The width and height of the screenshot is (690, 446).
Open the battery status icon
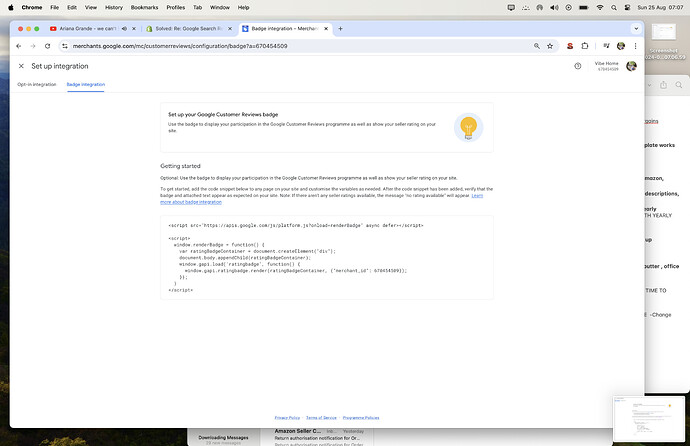[584, 7]
